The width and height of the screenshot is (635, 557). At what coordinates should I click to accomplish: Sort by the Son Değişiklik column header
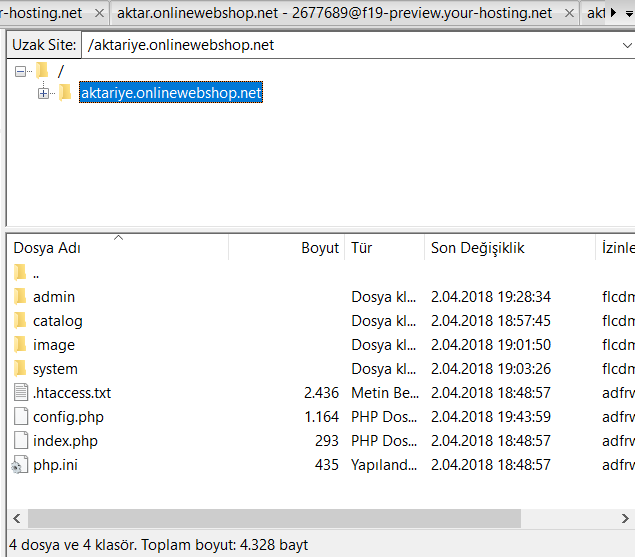tap(477, 248)
